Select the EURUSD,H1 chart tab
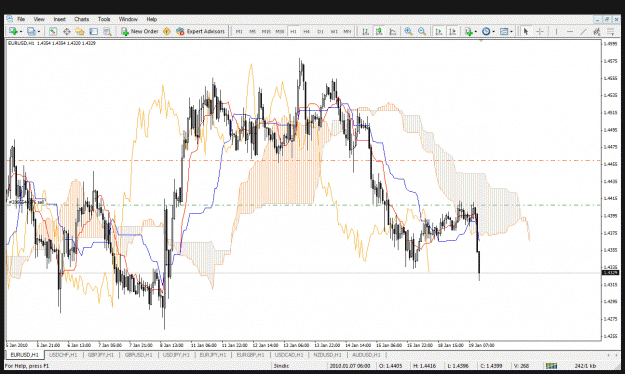 [x=25, y=355]
